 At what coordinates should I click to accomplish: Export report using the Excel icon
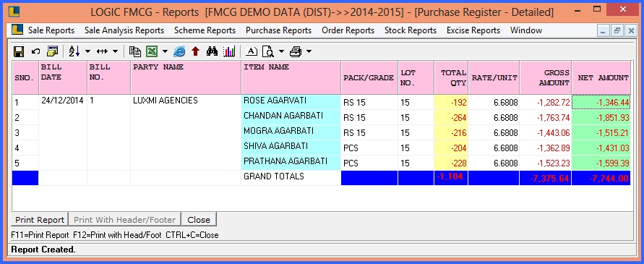click(153, 51)
